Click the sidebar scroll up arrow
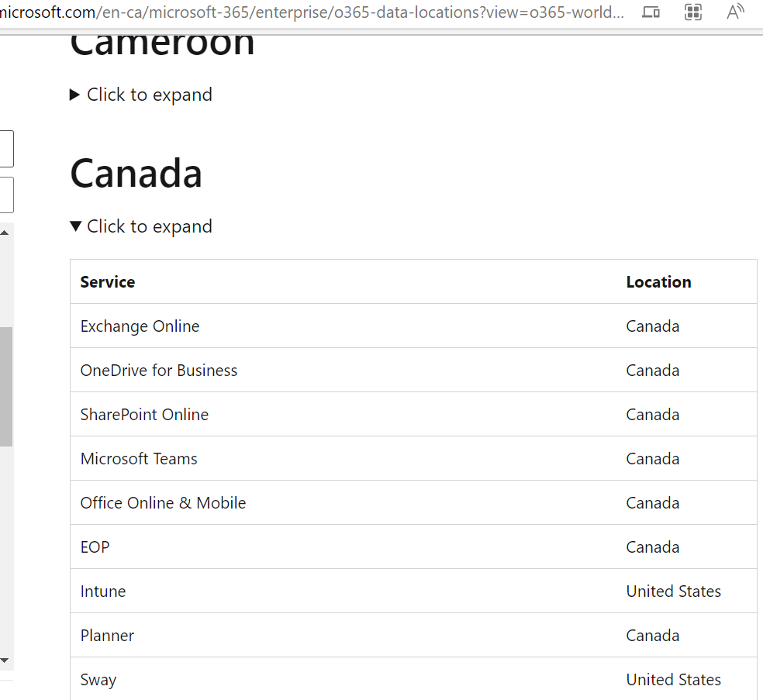Viewport: 763px width, 700px height. click(x=5, y=233)
